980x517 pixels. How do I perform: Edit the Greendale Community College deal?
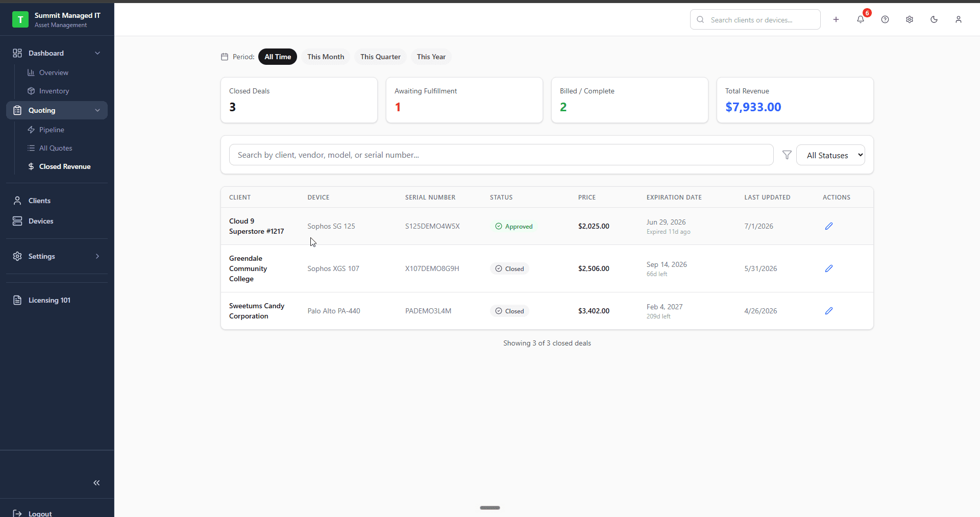coord(829,268)
